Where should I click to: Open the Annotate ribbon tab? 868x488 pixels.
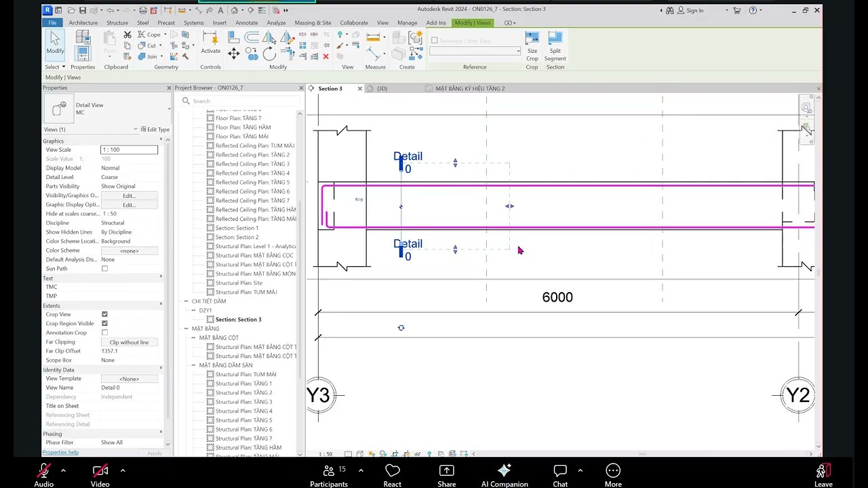246,23
